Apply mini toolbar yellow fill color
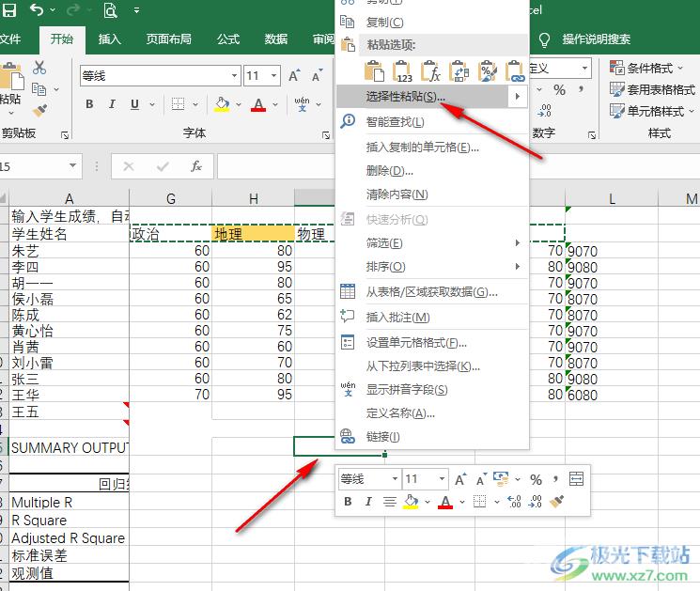700x591 pixels. (x=411, y=502)
